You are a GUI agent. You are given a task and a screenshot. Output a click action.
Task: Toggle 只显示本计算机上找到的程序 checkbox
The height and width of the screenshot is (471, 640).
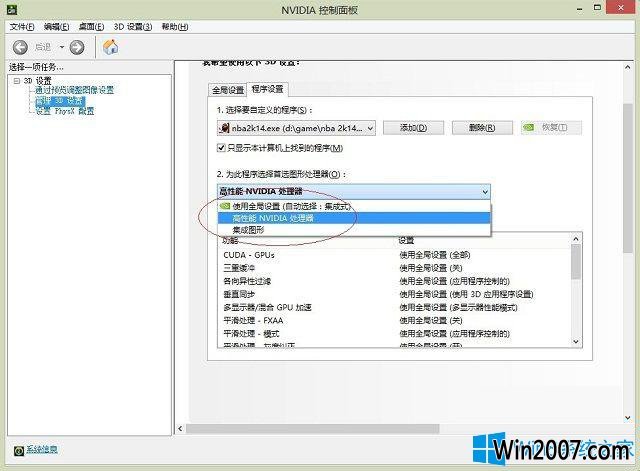pyautogui.click(x=221, y=148)
